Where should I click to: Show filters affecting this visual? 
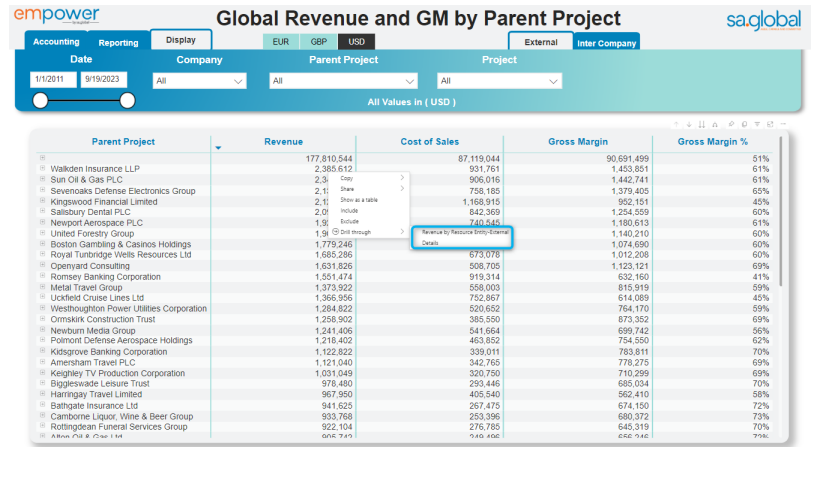pyautogui.click(x=757, y=124)
